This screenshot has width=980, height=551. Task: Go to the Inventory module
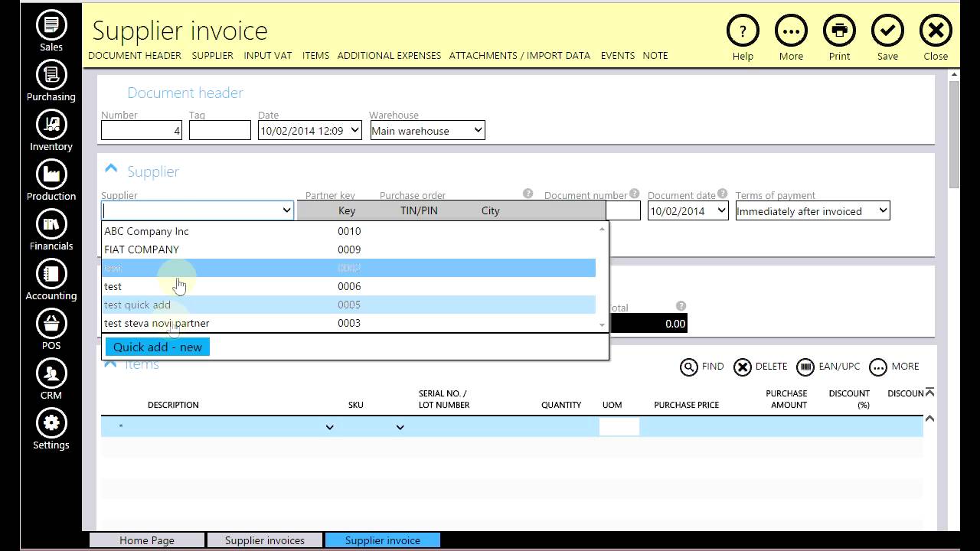(51, 131)
